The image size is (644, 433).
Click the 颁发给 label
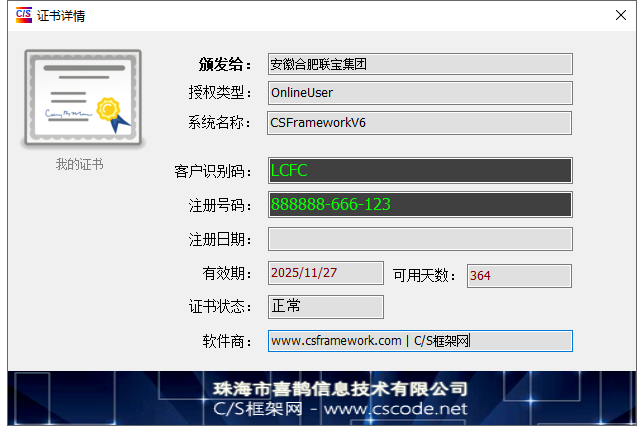tap(225, 64)
